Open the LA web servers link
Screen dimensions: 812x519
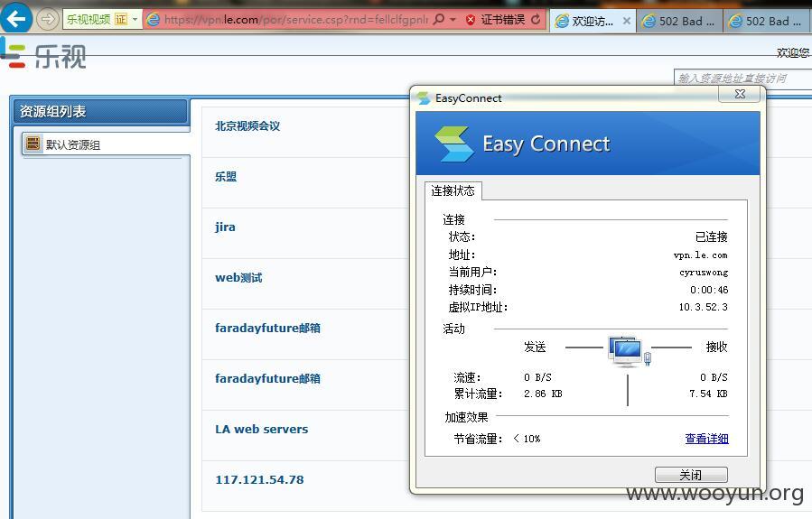[262, 429]
